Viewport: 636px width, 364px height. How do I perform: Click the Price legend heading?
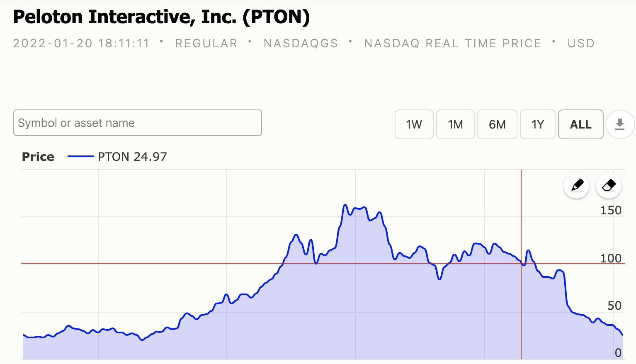pyautogui.click(x=38, y=157)
